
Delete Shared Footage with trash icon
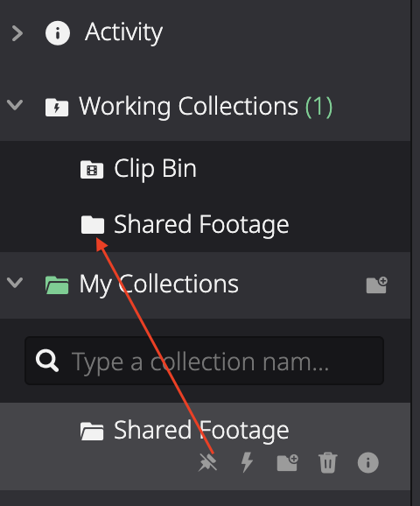pos(328,463)
